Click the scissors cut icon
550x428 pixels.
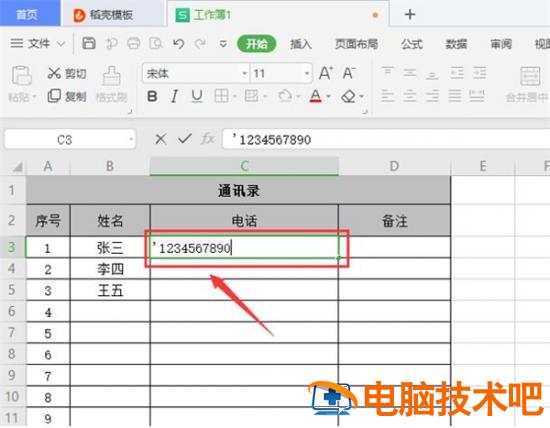[54, 73]
